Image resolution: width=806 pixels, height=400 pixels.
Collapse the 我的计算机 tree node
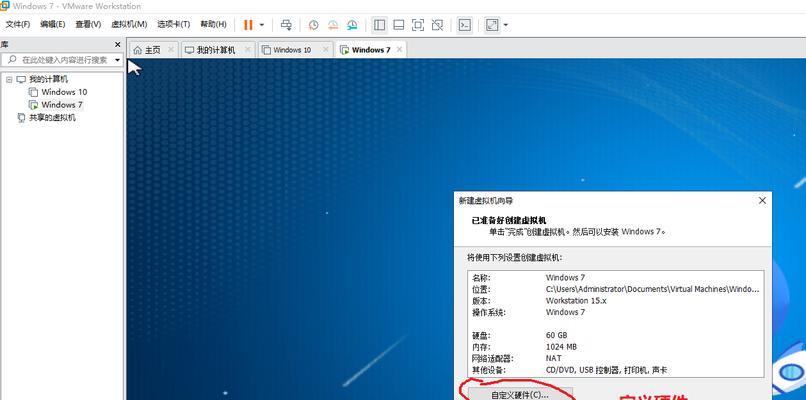pos(9,80)
